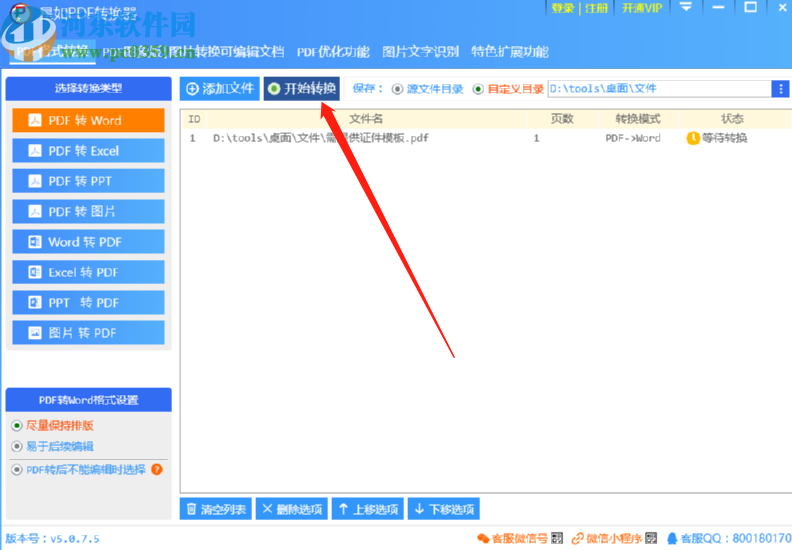Screen dimensions: 792x550
Task: Click the 页数 column header
Action: pyautogui.click(x=562, y=119)
